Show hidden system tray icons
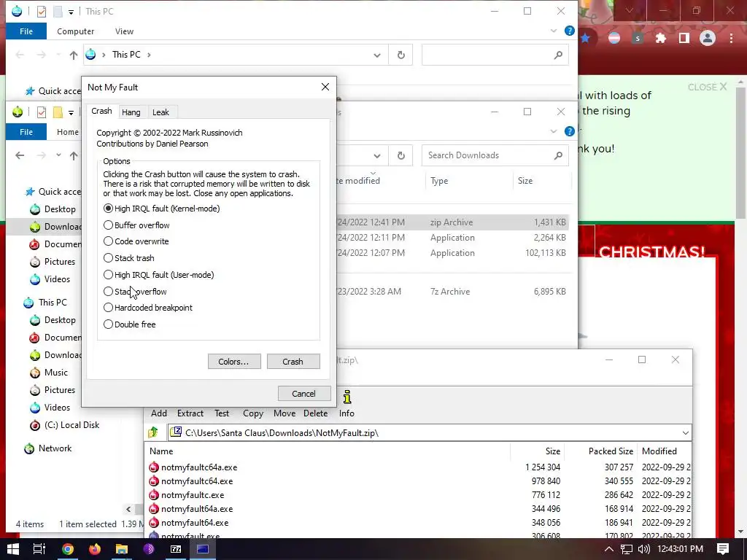Screen dimensions: 747x560 tap(609, 549)
